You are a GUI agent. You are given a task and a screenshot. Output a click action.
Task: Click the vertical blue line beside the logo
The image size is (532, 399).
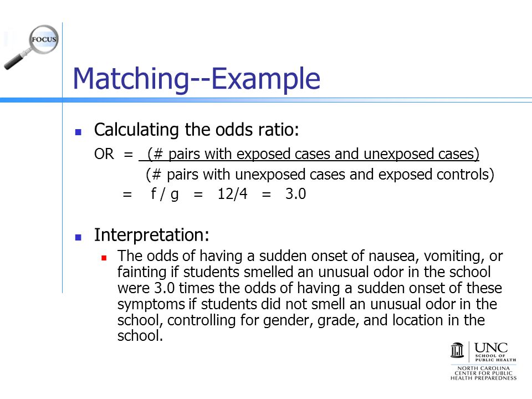[63, 158]
